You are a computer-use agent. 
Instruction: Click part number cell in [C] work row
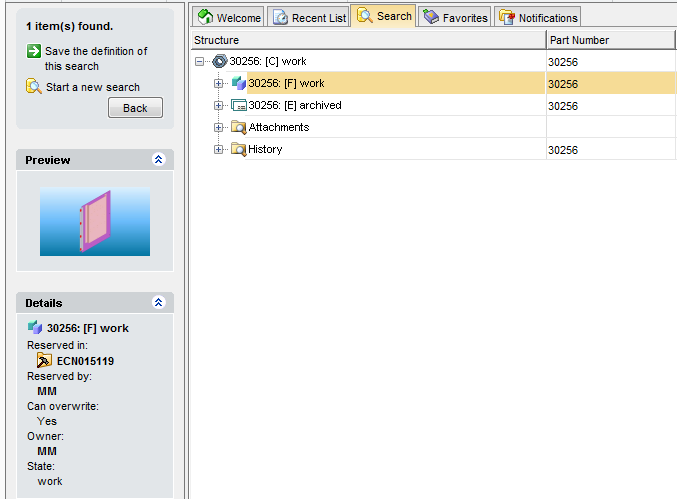[x=611, y=62]
